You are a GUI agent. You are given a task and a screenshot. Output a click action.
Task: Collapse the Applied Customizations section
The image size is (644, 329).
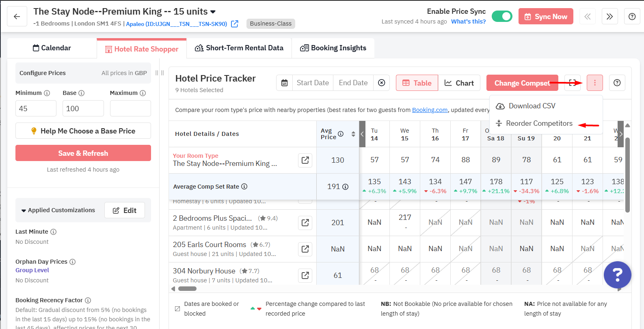coord(24,211)
